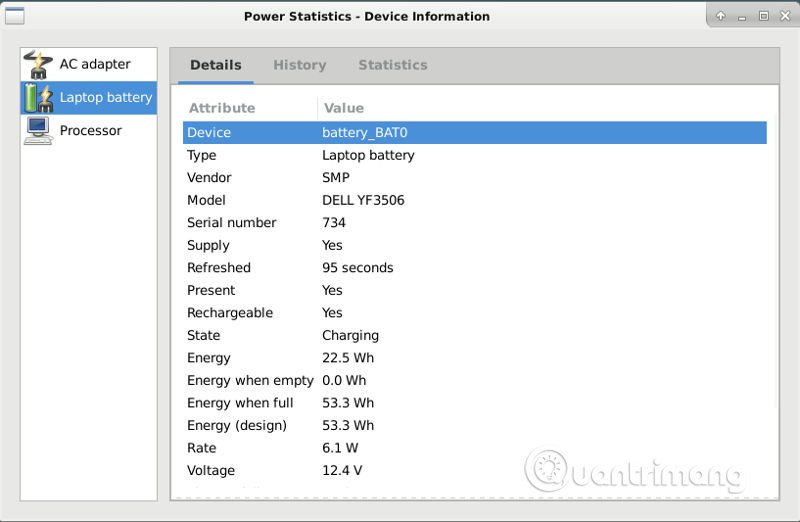Click the Laptop battery type value
Screen dimensions: 800x522
[368, 155]
